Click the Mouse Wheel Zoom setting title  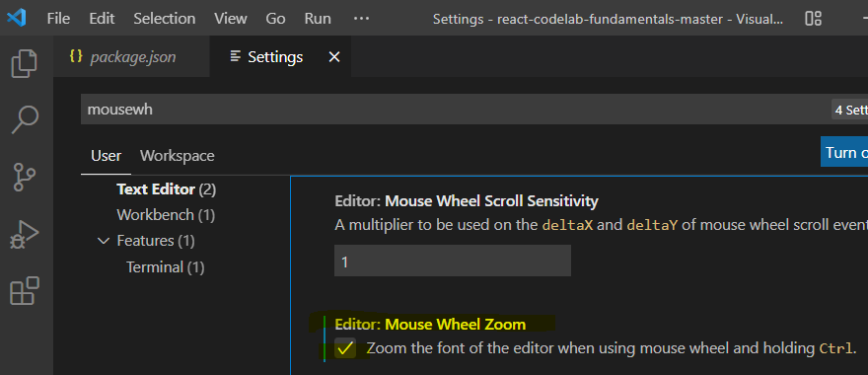pos(430,324)
